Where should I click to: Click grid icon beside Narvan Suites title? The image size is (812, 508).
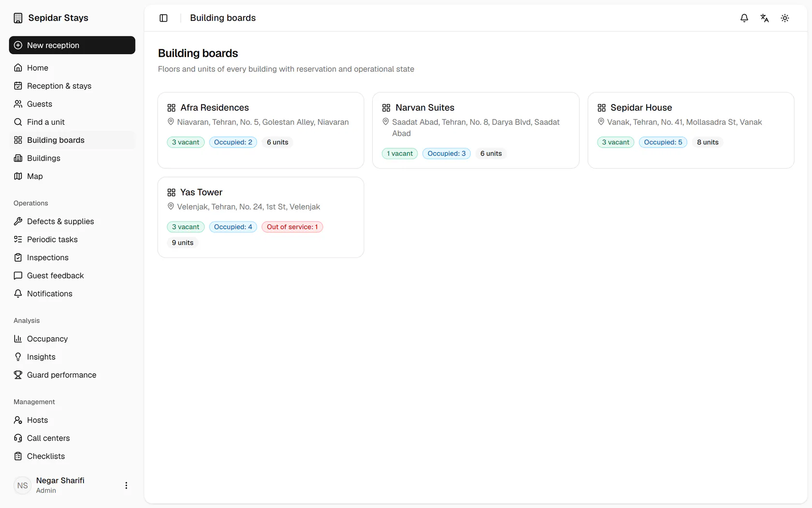pyautogui.click(x=386, y=108)
